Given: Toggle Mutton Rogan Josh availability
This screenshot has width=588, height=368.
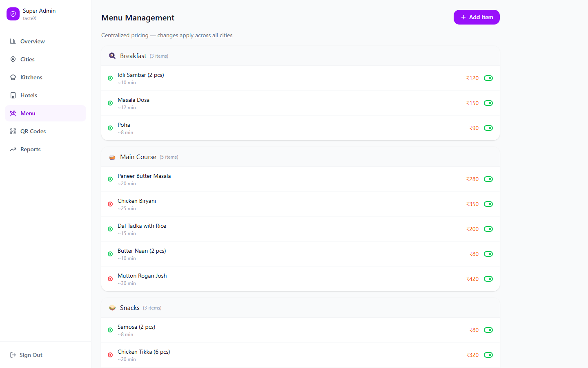Looking at the screenshot, I should pos(488,279).
